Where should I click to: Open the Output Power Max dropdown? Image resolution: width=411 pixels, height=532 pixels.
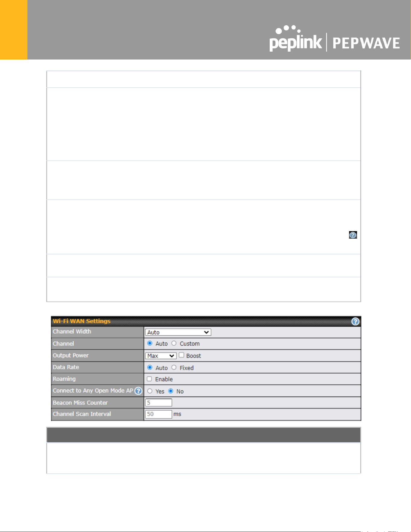point(161,356)
